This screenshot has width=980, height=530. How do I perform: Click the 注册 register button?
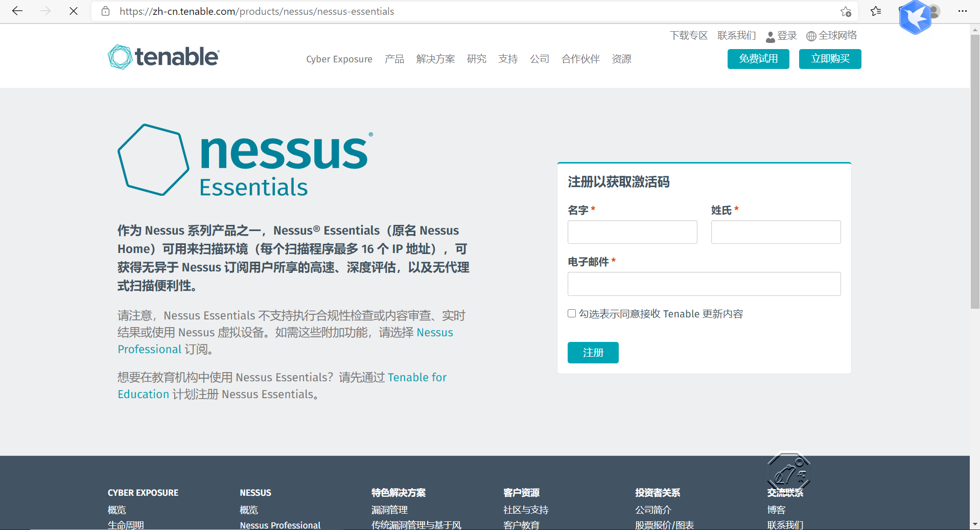(593, 353)
